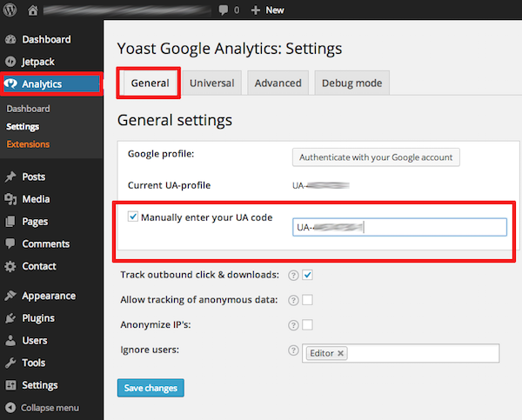Image resolution: width=522 pixels, height=420 pixels.
Task: Click the Pages icon
Action: [10, 222]
